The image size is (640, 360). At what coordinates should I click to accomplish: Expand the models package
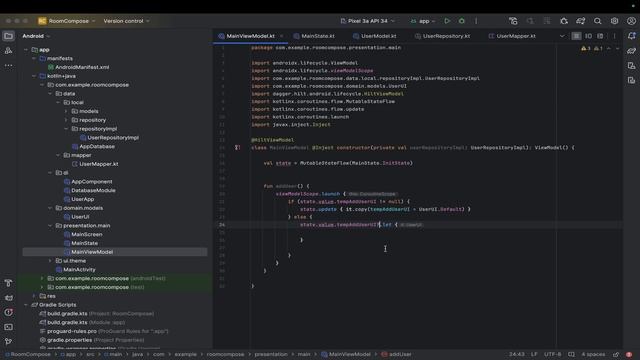[x=66, y=111]
